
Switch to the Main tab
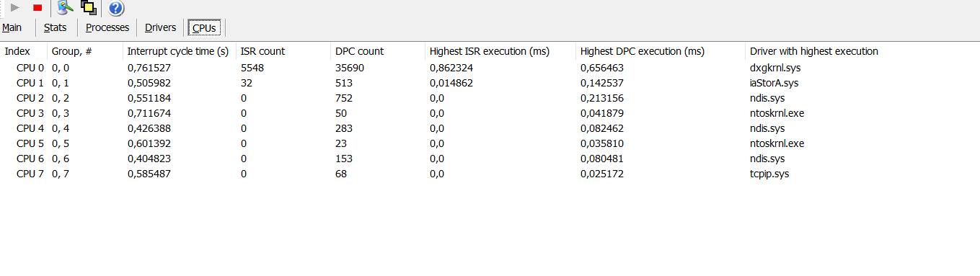pyautogui.click(x=12, y=27)
